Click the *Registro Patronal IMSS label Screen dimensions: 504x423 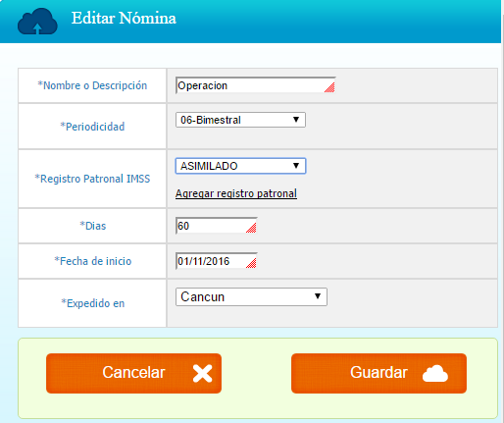(92, 179)
